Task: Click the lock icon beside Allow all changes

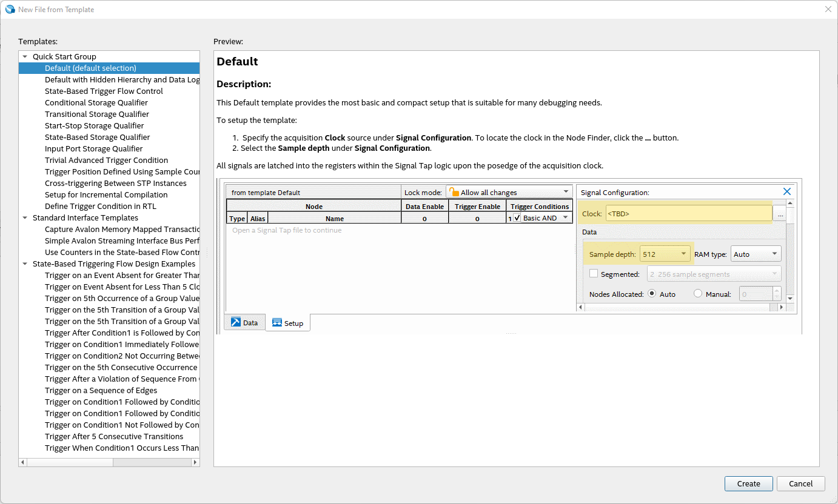Action: pyautogui.click(x=454, y=192)
